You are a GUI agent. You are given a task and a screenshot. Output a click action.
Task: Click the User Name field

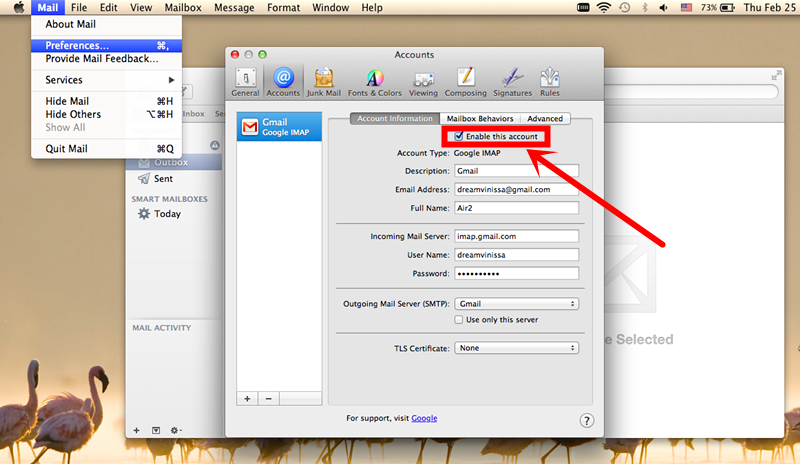[x=516, y=255]
